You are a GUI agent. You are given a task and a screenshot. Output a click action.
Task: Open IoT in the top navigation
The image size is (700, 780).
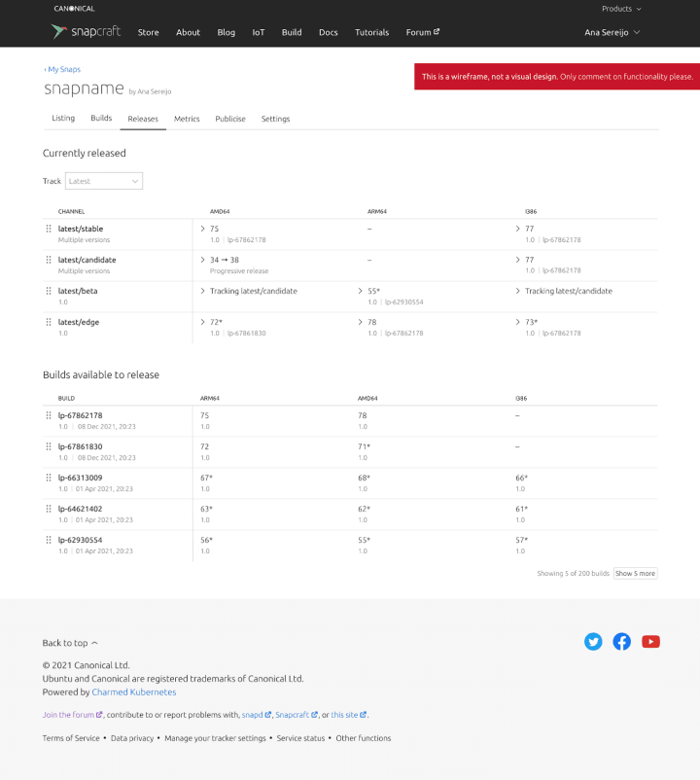click(259, 32)
